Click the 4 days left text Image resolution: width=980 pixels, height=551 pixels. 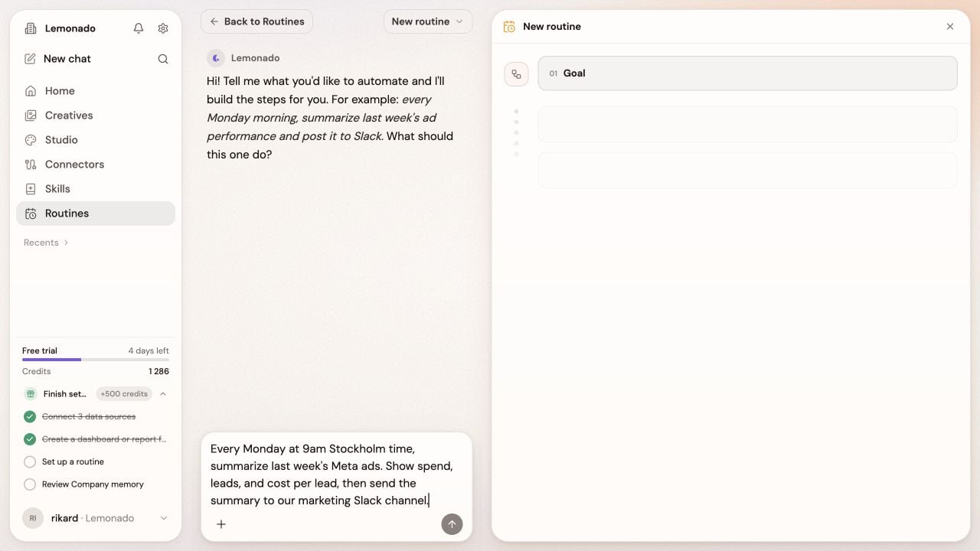(149, 350)
